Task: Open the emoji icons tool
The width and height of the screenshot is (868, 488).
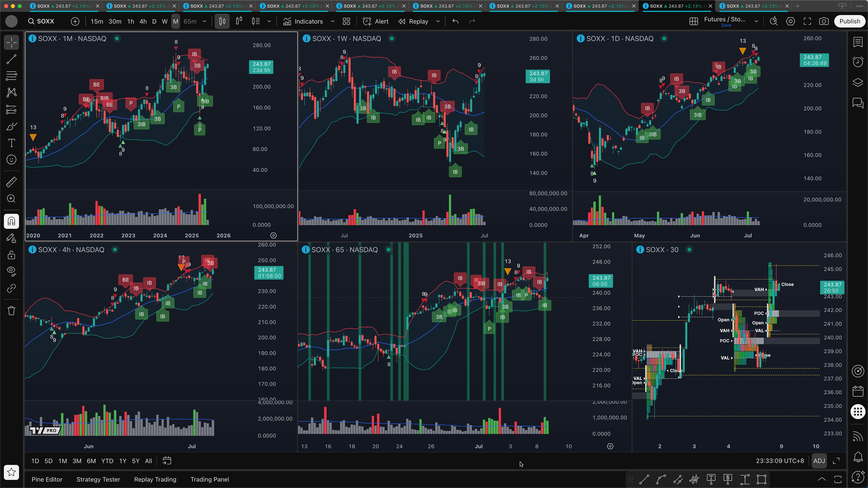Action: click(12, 160)
